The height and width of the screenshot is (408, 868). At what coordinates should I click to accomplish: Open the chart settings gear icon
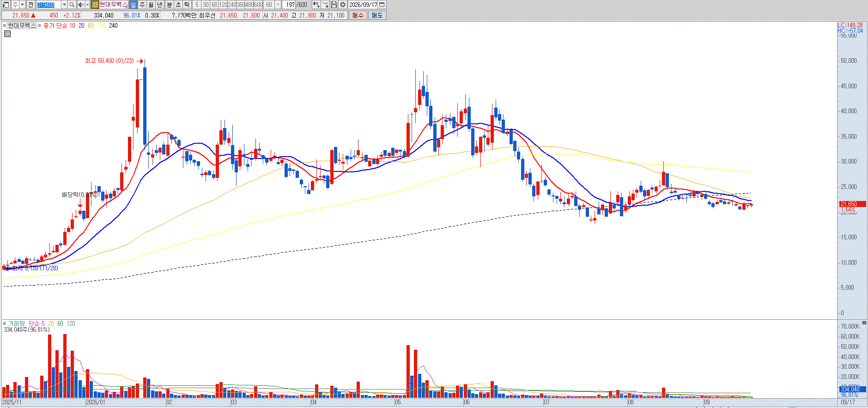(343, 5)
